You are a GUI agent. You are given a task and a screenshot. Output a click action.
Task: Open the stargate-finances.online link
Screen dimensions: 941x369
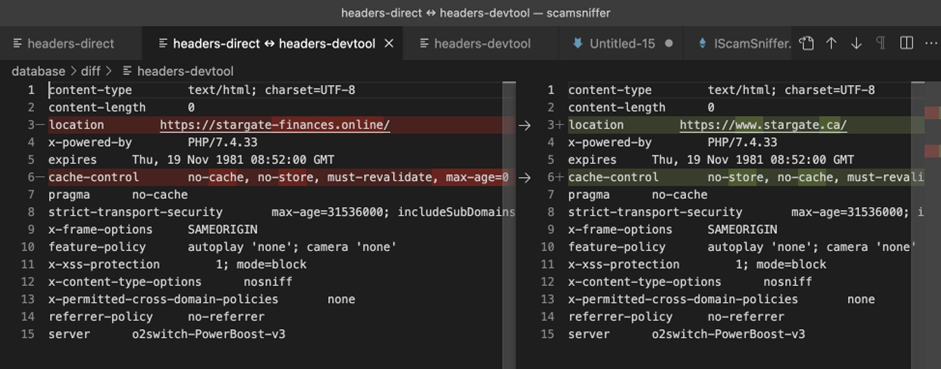pyautogui.click(x=275, y=125)
